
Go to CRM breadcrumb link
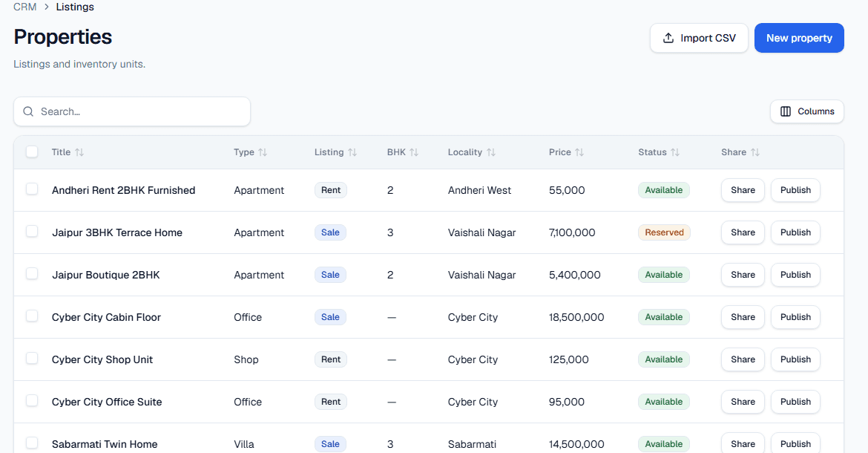25,7
